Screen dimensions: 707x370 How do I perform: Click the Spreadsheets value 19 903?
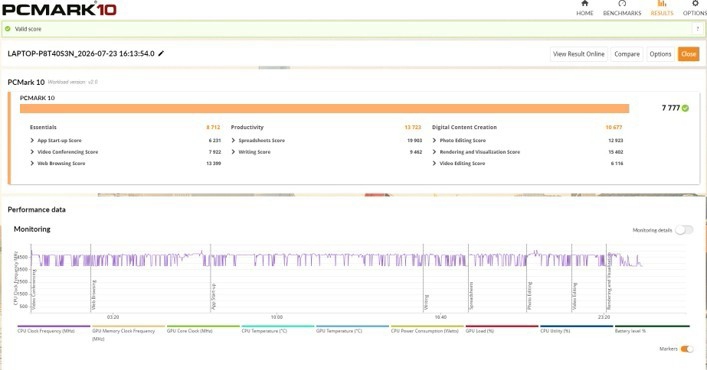(414, 141)
